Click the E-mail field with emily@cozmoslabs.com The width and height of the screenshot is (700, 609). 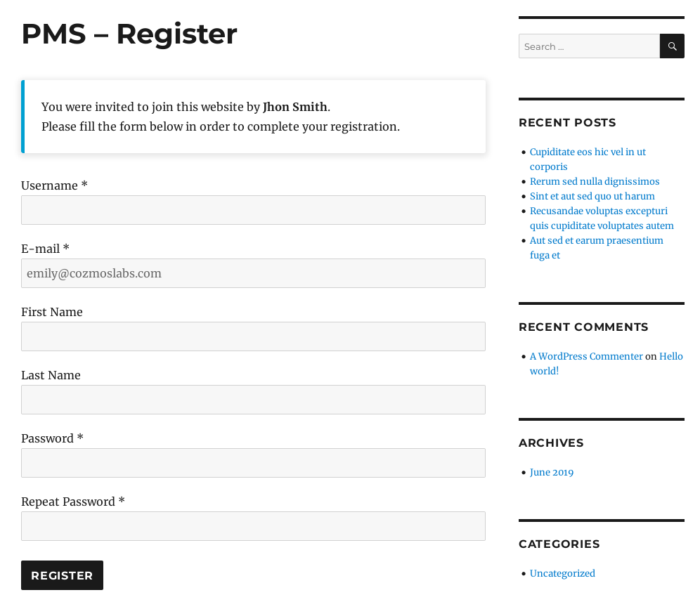pyautogui.click(x=253, y=273)
